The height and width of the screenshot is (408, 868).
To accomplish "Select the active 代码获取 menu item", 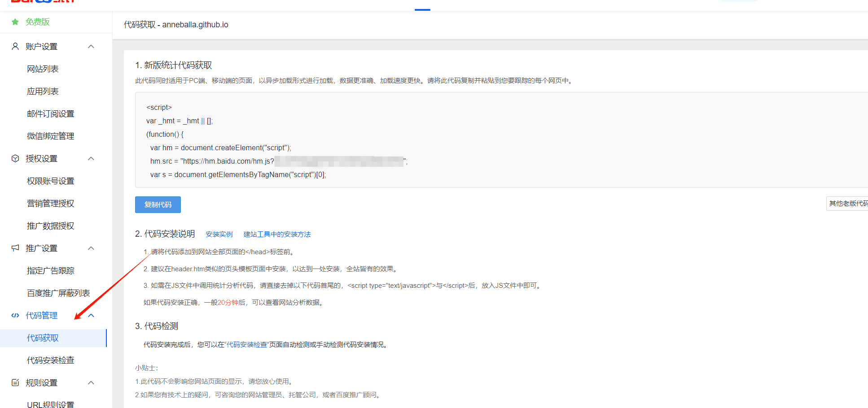I will point(53,338).
